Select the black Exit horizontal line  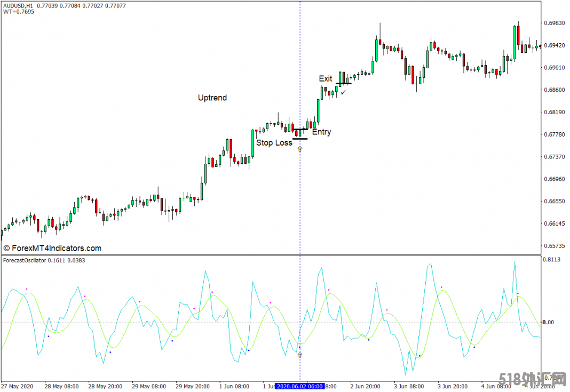pyautogui.click(x=344, y=83)
